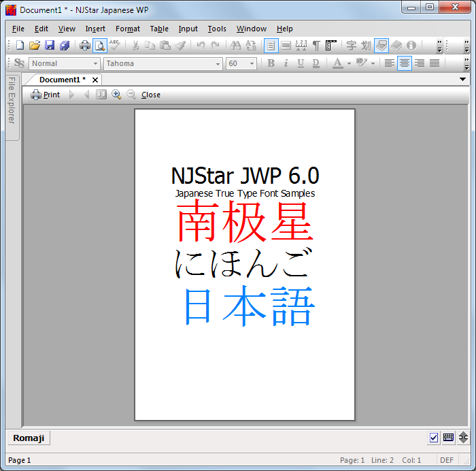The height and width of the screenshot is (471, 476).
Task: Click the Romaji input mode button
Action: click(x=29, y=438)
